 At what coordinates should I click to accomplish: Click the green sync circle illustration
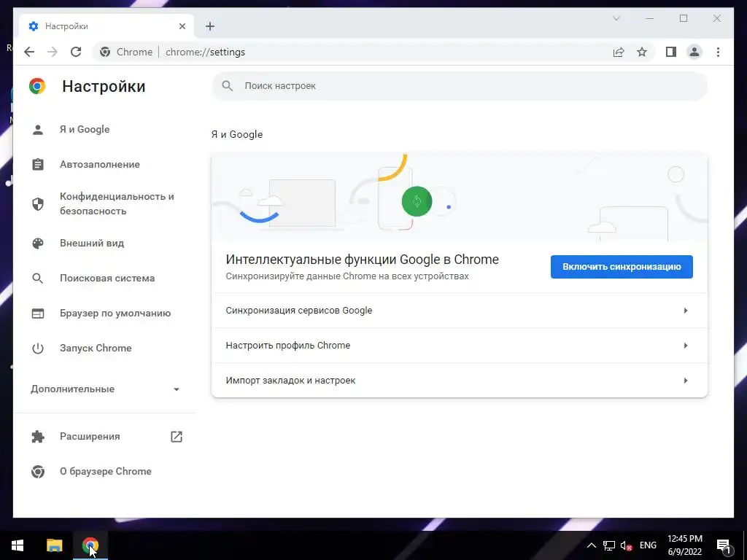417,201
